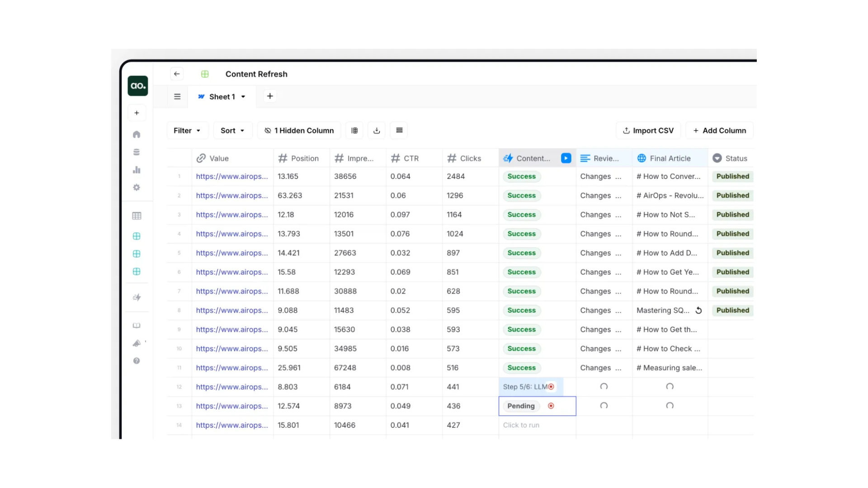Open the Sheet 1 tab dropdown arrow

243,97
